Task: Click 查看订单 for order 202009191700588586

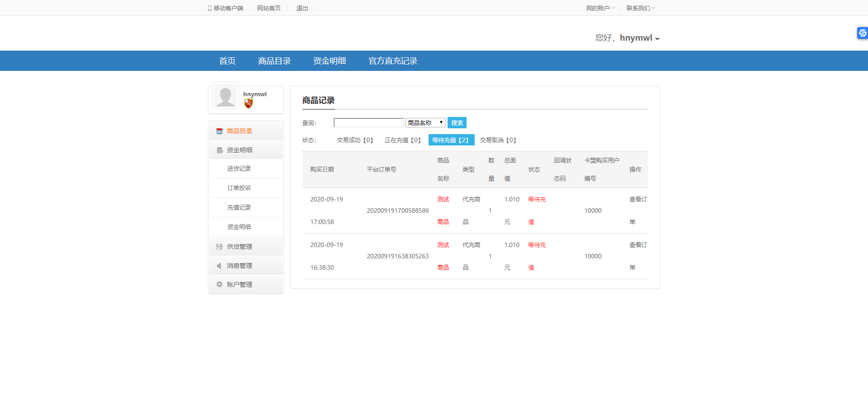Action: coord(638,210)
